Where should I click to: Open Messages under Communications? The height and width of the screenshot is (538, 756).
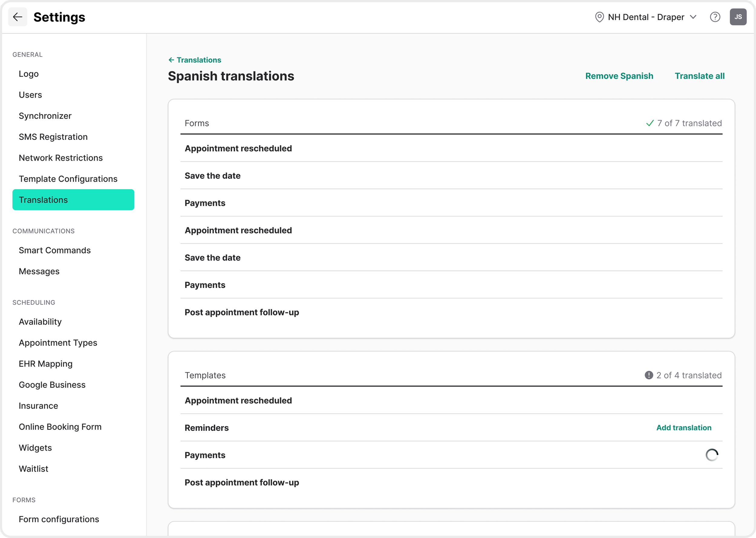pyautogui.click(x=73, y=271)
